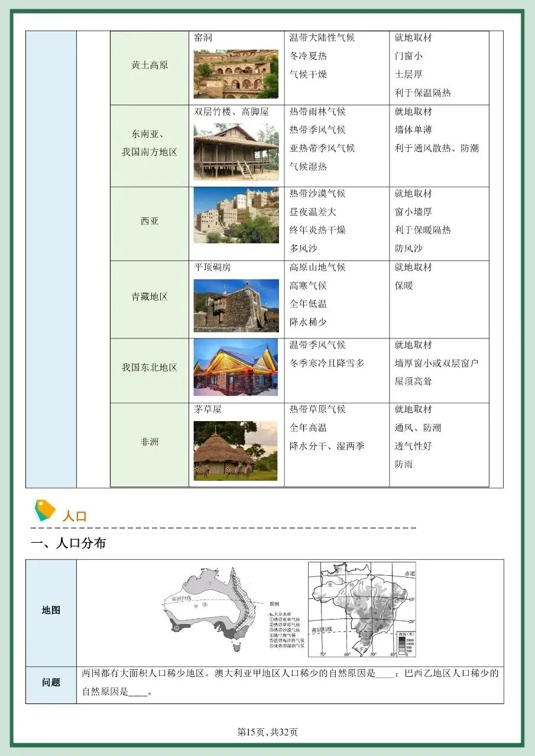Click the text 通风、防潮
The width and height of the screenshot is (535, 756).
418,428
